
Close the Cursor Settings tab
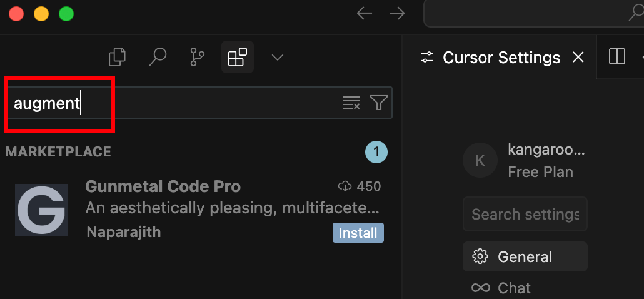coord(578,58)
